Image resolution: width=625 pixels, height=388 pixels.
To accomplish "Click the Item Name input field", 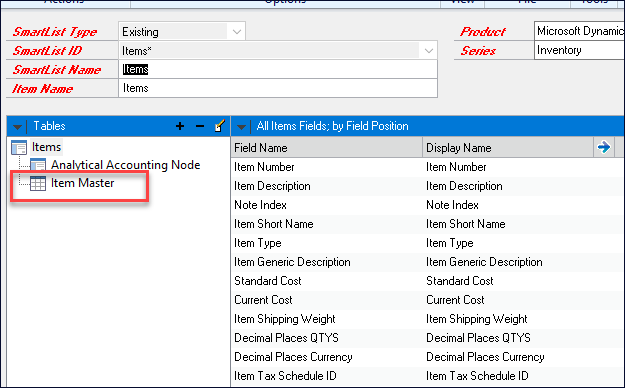I will click(278, 88).
